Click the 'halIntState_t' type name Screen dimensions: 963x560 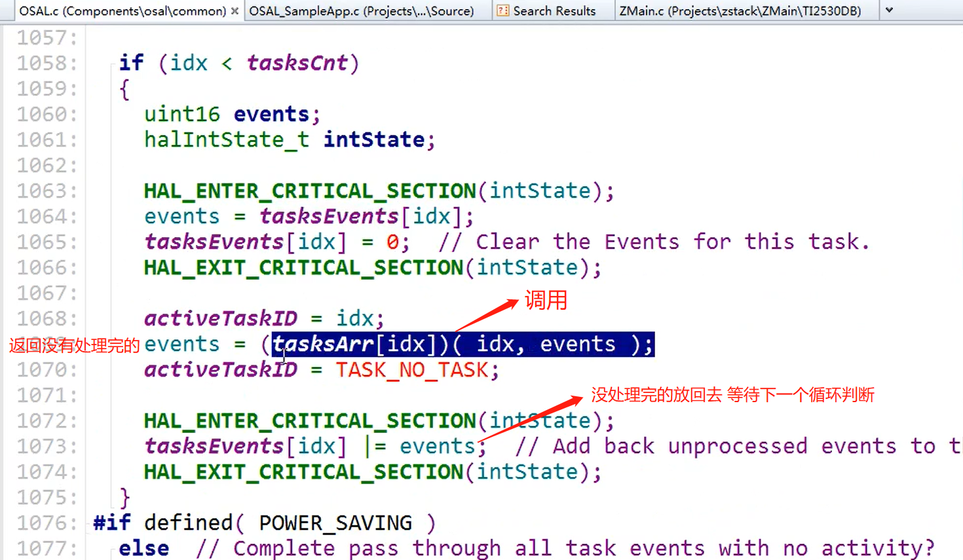pos(227,140)
